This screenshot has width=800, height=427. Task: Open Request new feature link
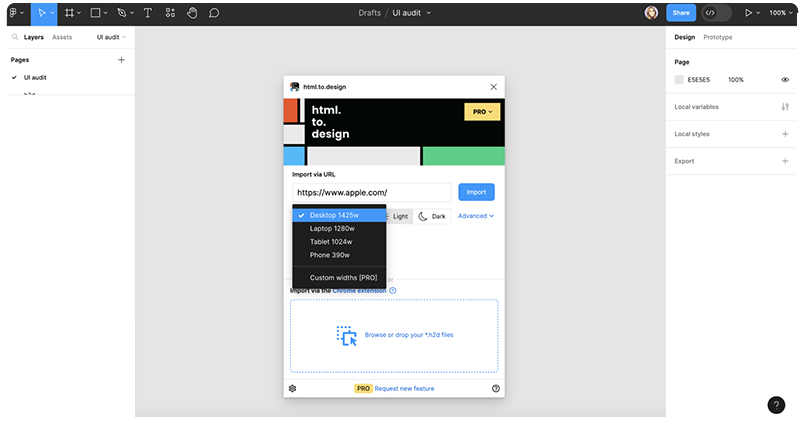[x=404, y=388]
